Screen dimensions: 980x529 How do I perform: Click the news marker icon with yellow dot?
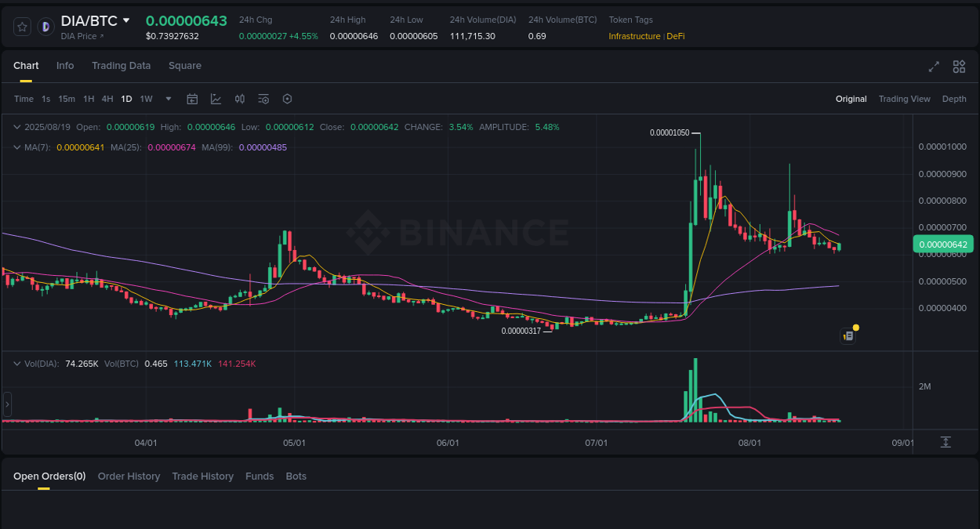pos(849,335)
